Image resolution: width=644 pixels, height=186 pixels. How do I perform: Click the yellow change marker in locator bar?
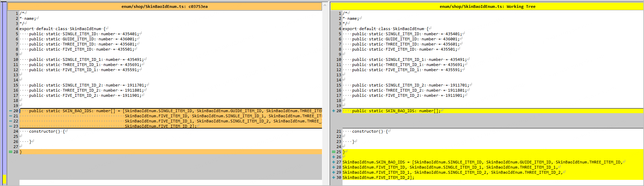click(x=4, y=179)
